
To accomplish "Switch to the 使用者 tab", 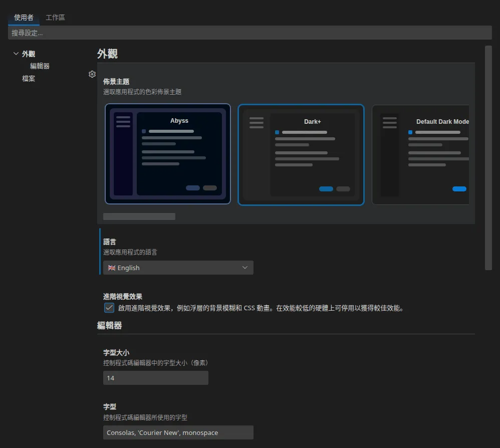I will [x=24, y=18].
